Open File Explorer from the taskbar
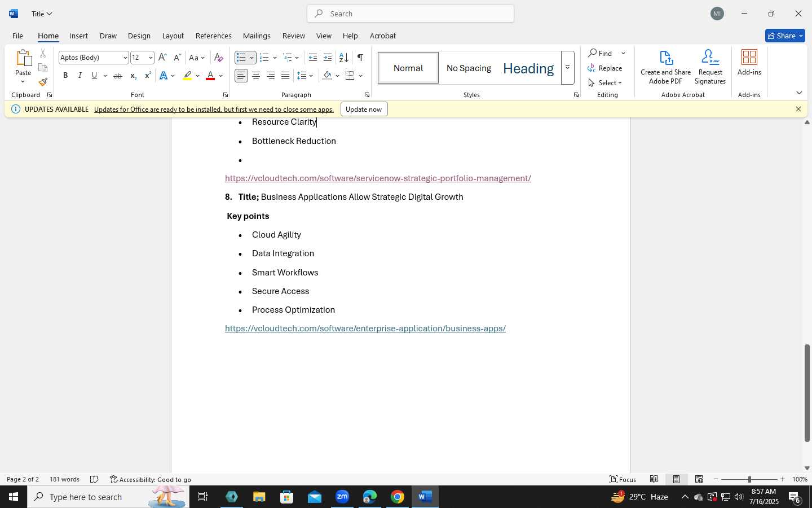This screenshot has width=812, height=508. point(259,497)
